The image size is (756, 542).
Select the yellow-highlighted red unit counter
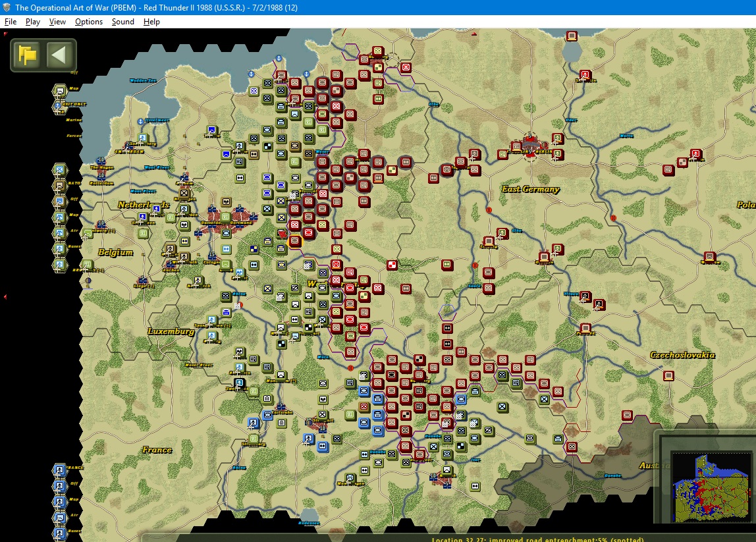coord(294,240)
